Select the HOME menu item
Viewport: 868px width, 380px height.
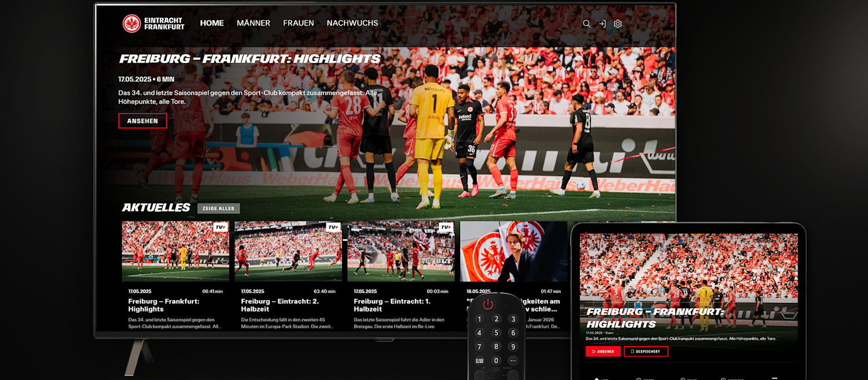coord(212,23)
